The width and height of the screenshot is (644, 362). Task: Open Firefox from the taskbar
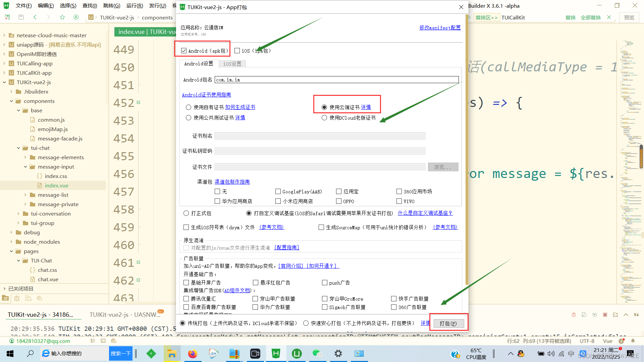pyautogui.click(x=193, y=354)
